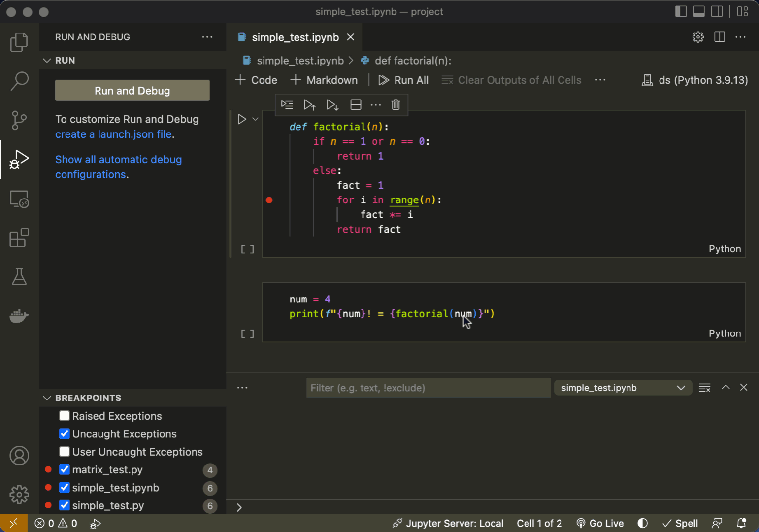Click the red breakpoint dot in gutter
This screenshot has width=759, height=532.
tap(269, 200)
